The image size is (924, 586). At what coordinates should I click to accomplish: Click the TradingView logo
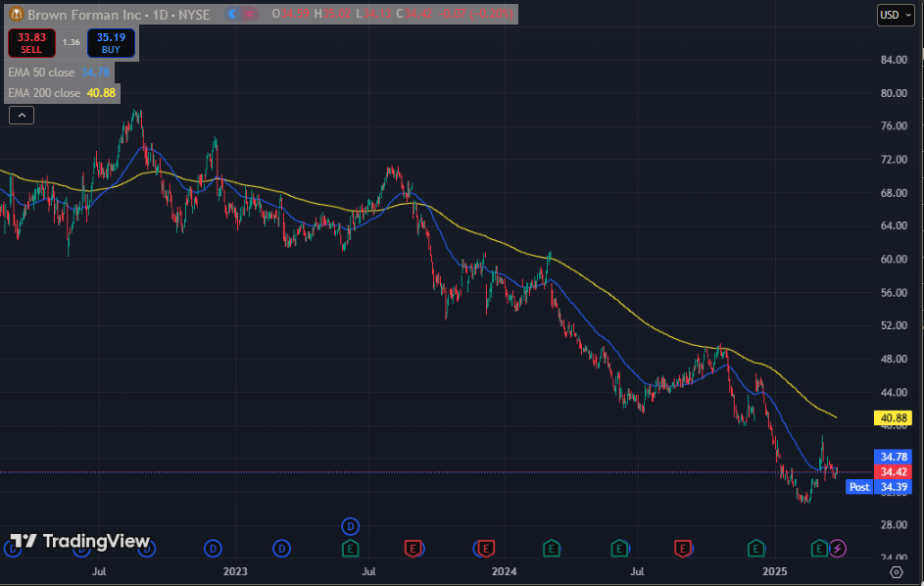point(80,541)
